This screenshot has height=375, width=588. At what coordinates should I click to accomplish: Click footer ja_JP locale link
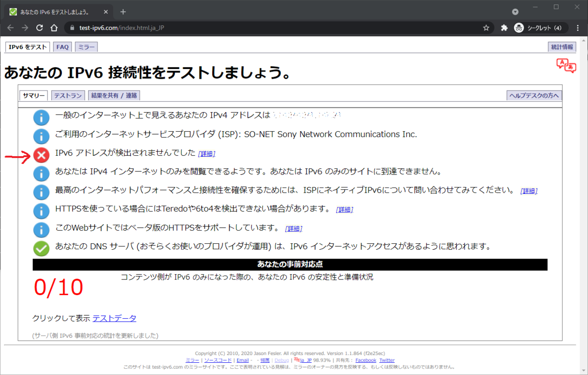tap(305, 360)
